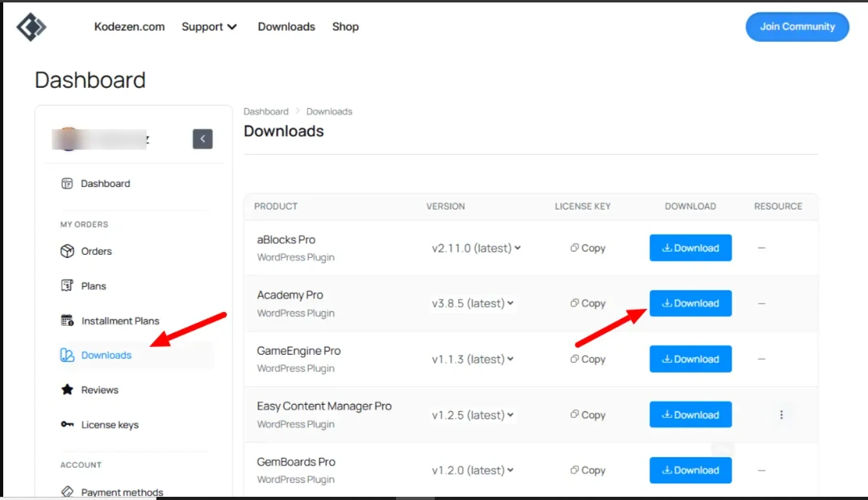Open aBlocks Pro version v2.11.0 dropdown
The width and height of the screenshot is (868, 500).
pyautogui.click(x=476, y=248)
